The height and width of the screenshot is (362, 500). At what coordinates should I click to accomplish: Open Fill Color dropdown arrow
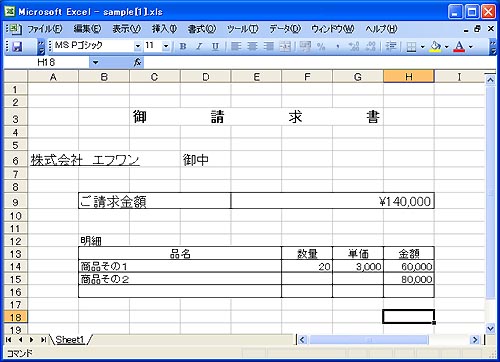(x=446, y=47)
